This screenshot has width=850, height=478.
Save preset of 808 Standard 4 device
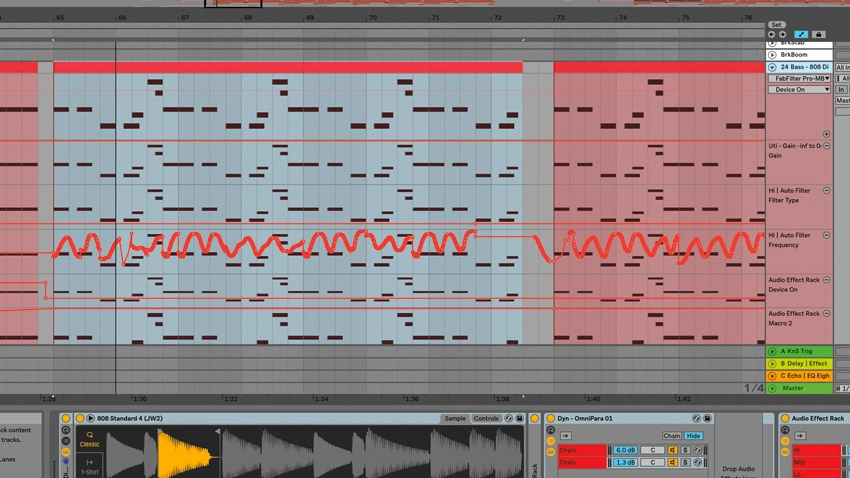coord(519,418)
